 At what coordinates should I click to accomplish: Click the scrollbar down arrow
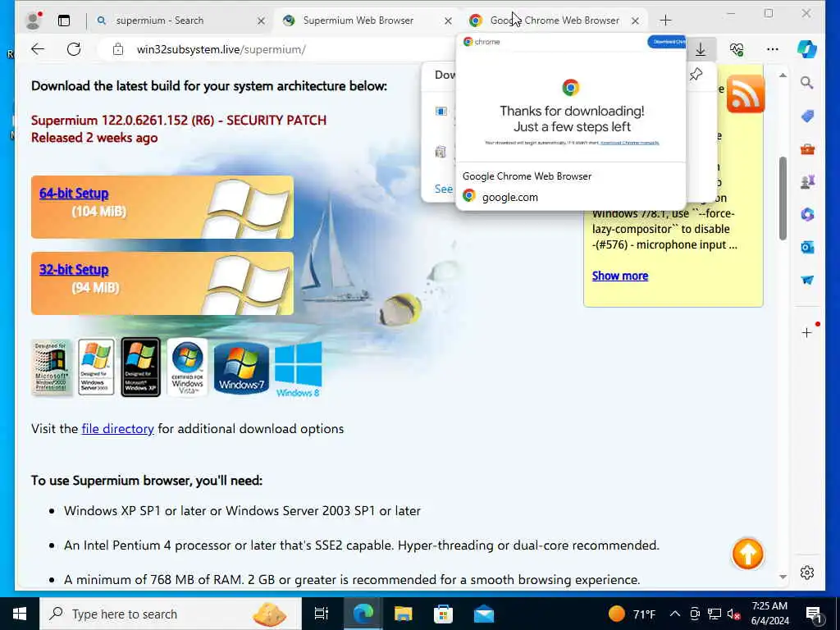(783, 577)
